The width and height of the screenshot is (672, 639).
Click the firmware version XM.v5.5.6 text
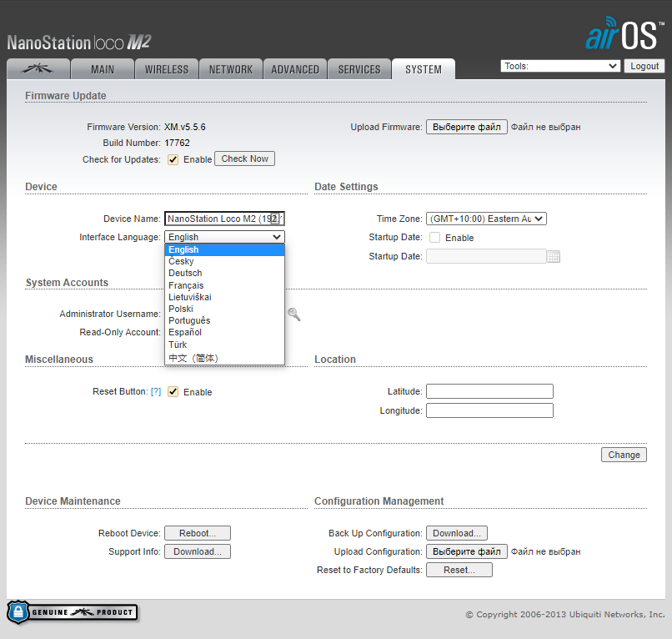coord(185,127)
